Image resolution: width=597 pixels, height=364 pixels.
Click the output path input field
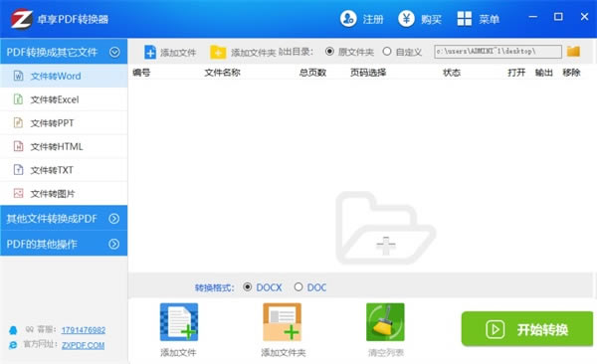(498, 52)
